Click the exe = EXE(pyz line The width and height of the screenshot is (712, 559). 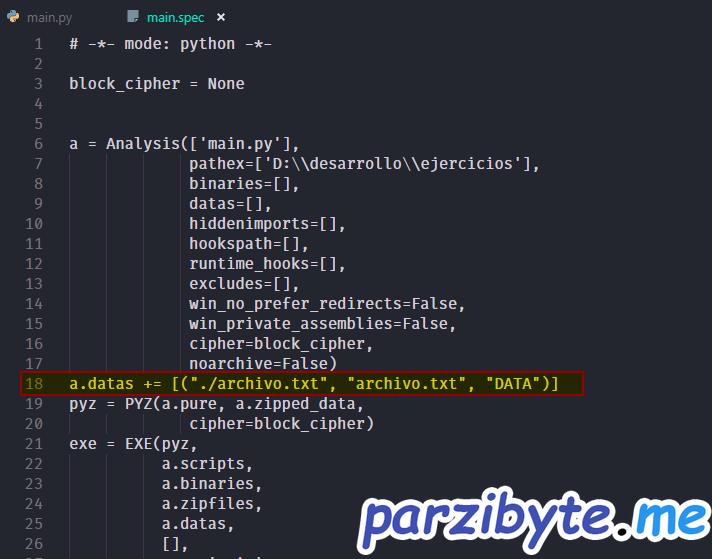pyautogui.click(x=134, y=444)
